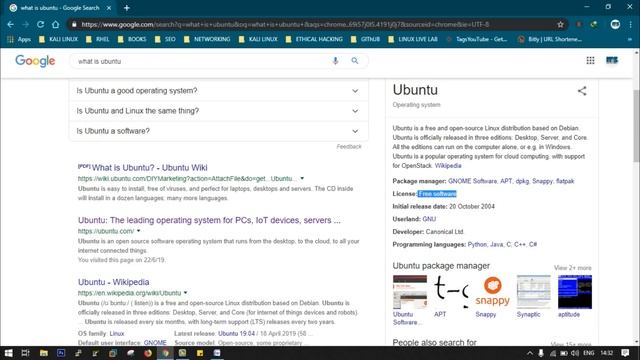
Task: Click the APT package manager link
Action: click(506, 181)
